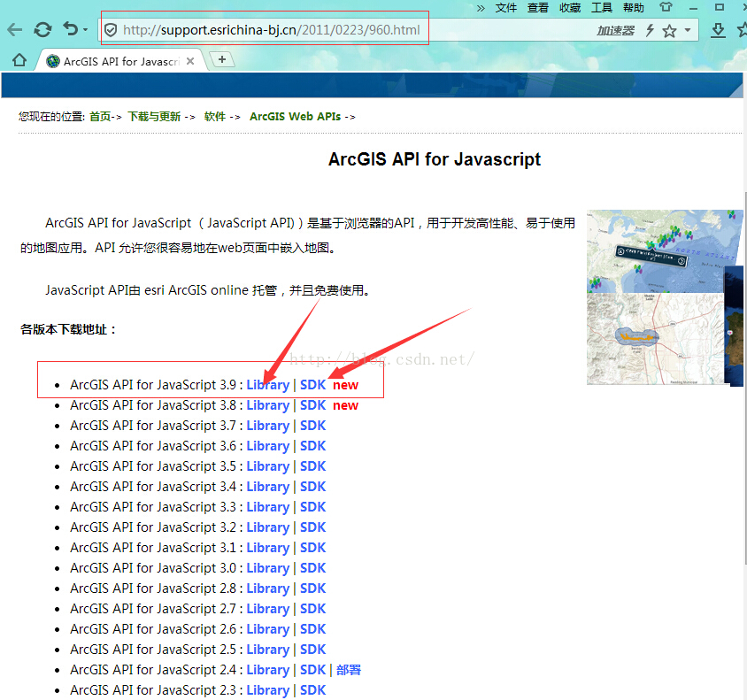
Task: Download SDK for JavaScript 2.8
Action: tap(313, 588)
